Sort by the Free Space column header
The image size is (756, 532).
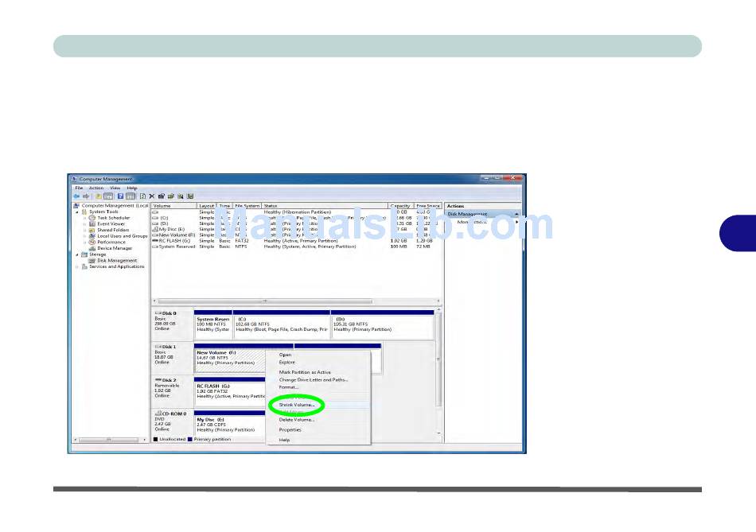click(x=427, y=206)
